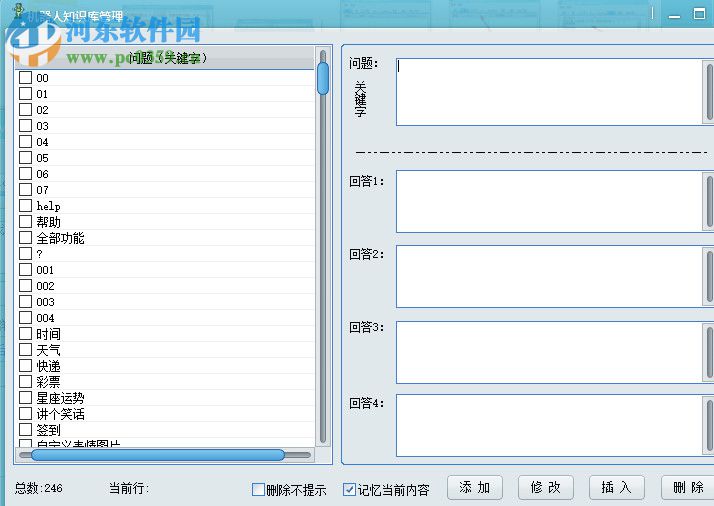Select the 全部功能 list entry text
The height and width of the screenshot is (506, 714).
60,238
